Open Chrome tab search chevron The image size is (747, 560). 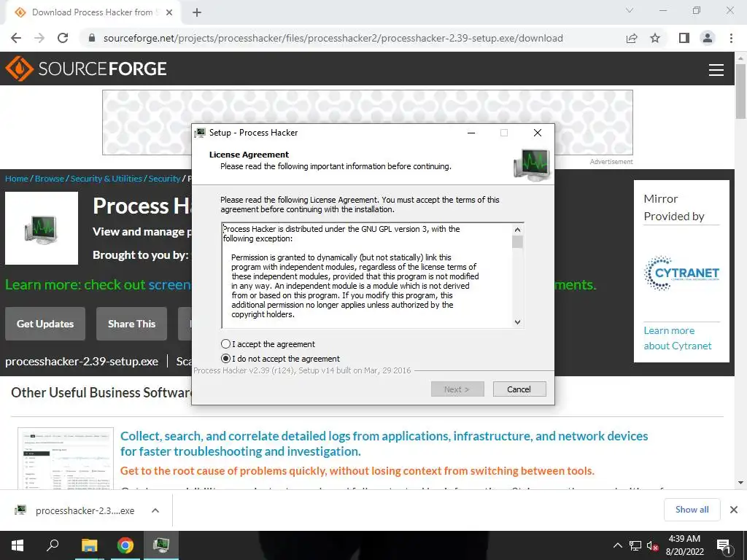click(630, 10)
